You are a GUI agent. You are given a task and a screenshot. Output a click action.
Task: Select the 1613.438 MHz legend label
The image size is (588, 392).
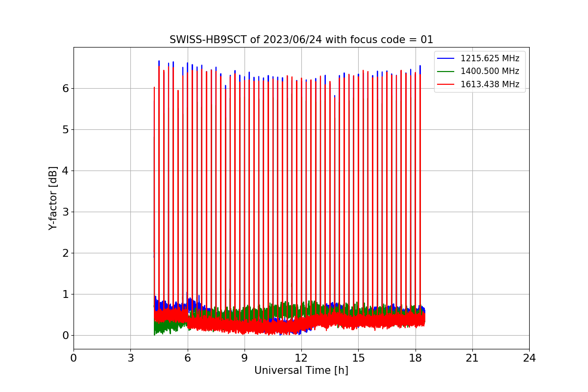click(490, 84)
